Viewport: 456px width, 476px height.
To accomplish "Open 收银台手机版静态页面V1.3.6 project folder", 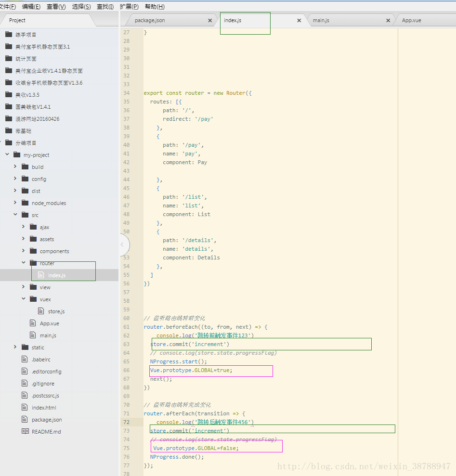I will tap(49, 83).
